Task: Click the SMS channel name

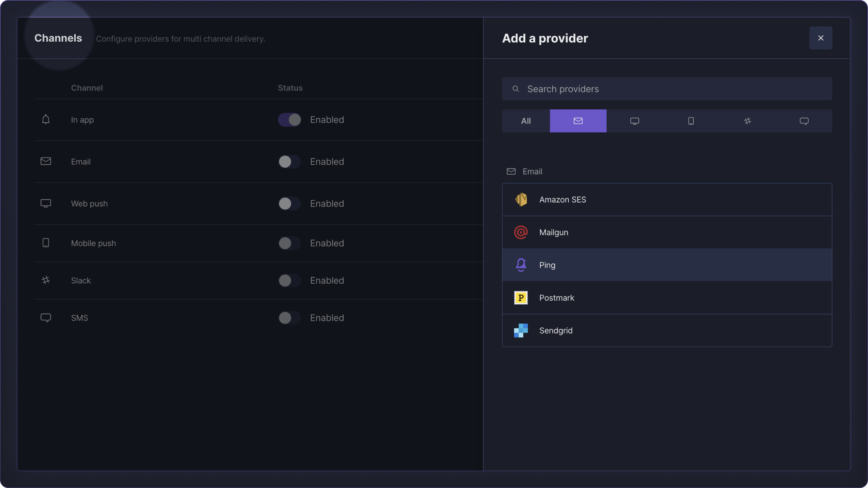Action: tap(80, 318)
